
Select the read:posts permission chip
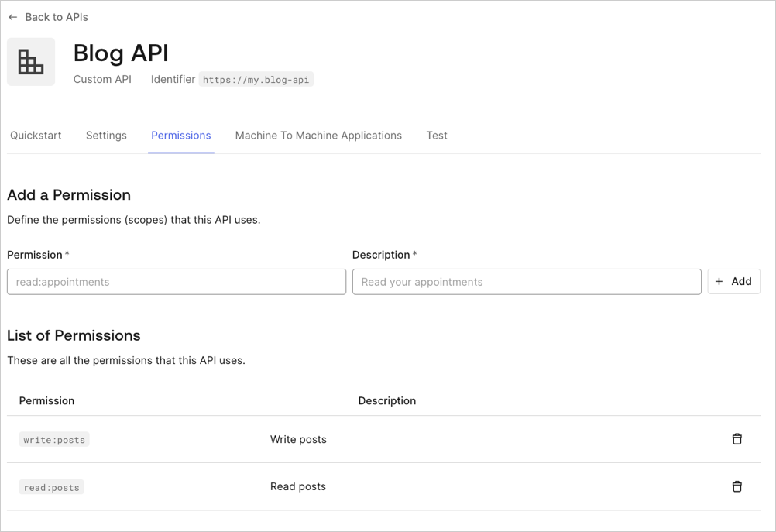(x=51, y=486)
